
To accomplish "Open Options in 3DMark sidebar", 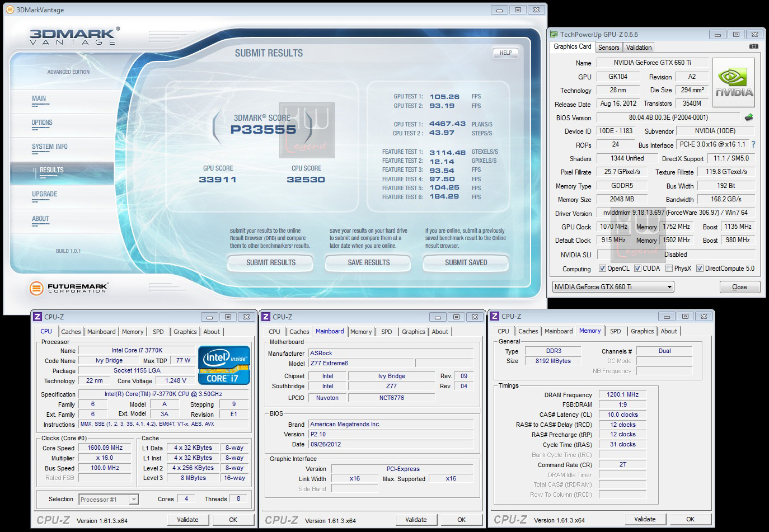I will click(x=42, y=123).
